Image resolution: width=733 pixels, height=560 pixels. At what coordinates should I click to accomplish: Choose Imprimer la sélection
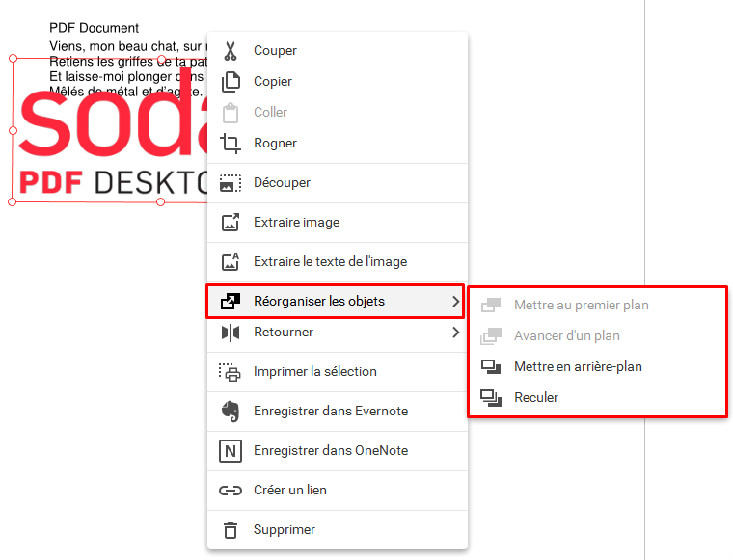tap(337, 372)
